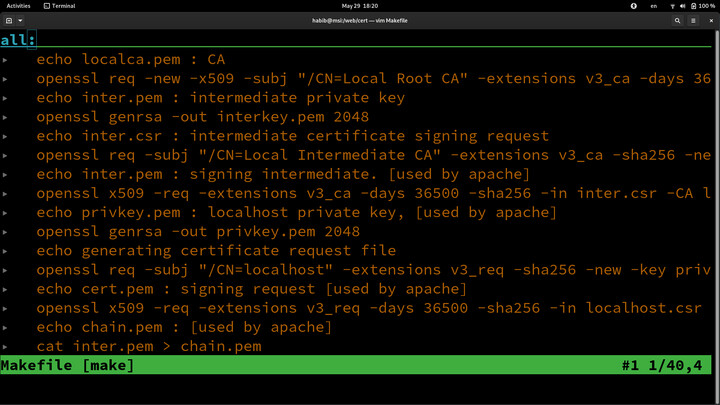This screenshot has width=720, height=405.
Task: Open the Activities overview
Action: pos(18,6)
